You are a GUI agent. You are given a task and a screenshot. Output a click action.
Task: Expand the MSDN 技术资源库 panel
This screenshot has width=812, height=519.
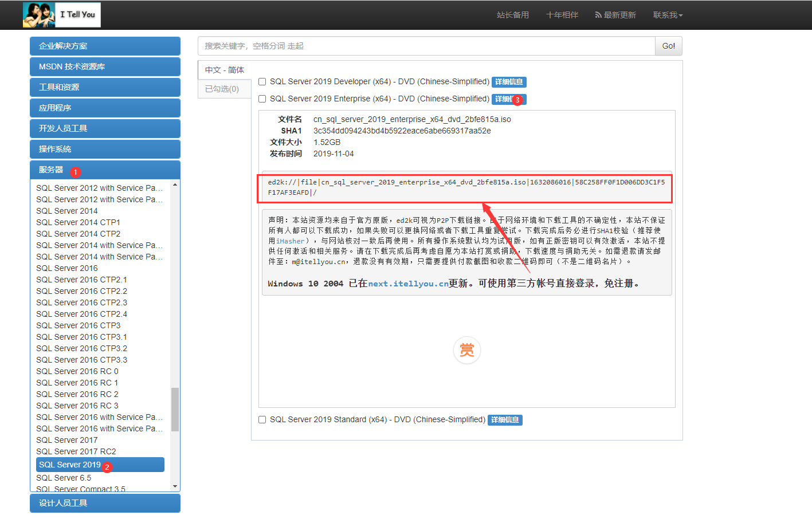tap(105, 66)
